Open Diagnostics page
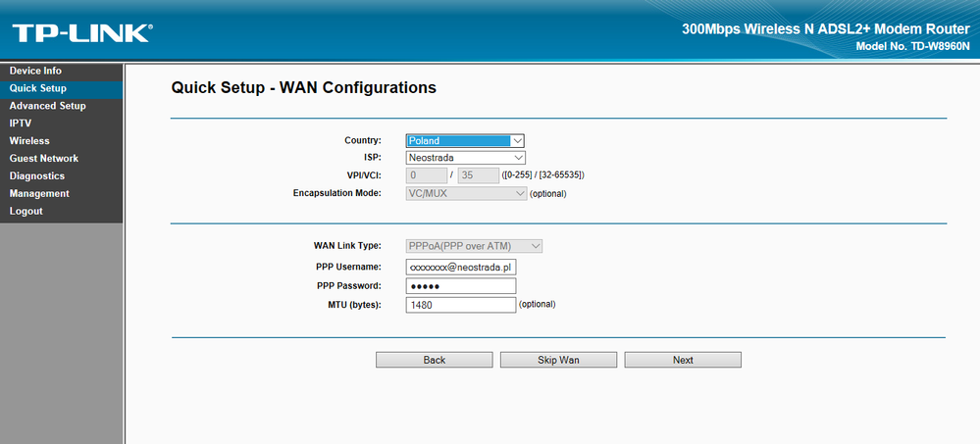The width and height of the screenshot is (980, 444). pyautogui.click(x=37, y=176)
